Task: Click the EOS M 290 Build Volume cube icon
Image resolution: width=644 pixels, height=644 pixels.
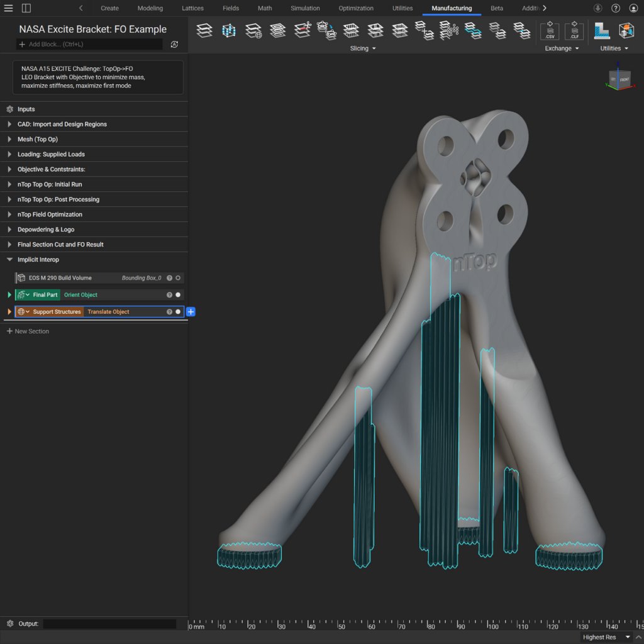Action: [21, 278]
